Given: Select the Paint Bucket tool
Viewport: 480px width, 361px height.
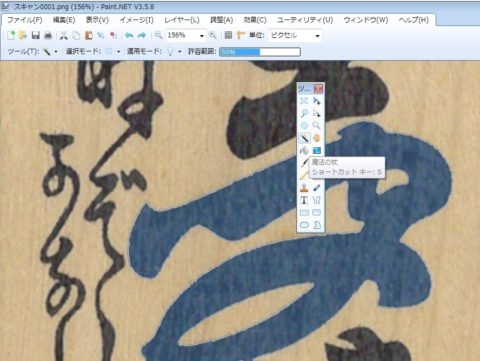Looking at the screenshot, I should 304,151.
